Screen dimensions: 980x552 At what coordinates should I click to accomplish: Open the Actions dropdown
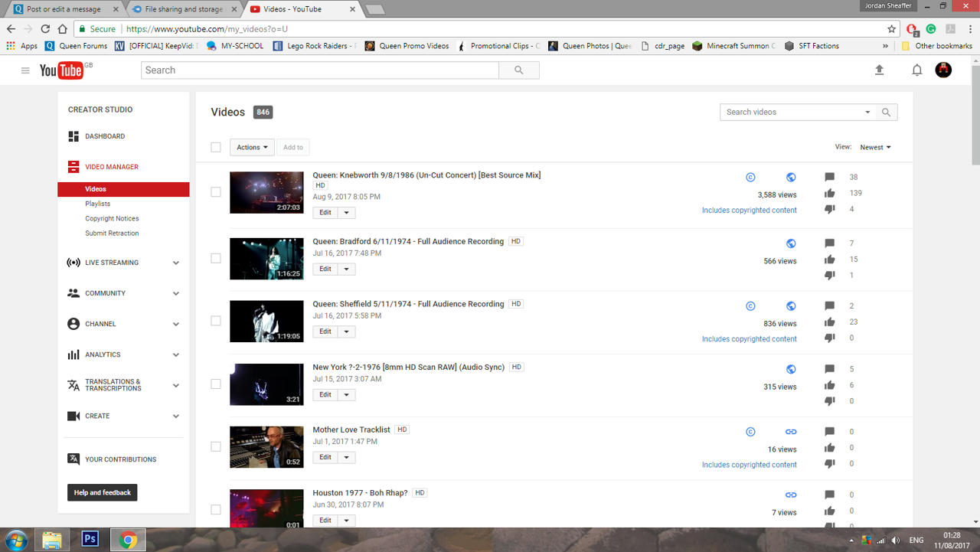[x=252, y=147]
